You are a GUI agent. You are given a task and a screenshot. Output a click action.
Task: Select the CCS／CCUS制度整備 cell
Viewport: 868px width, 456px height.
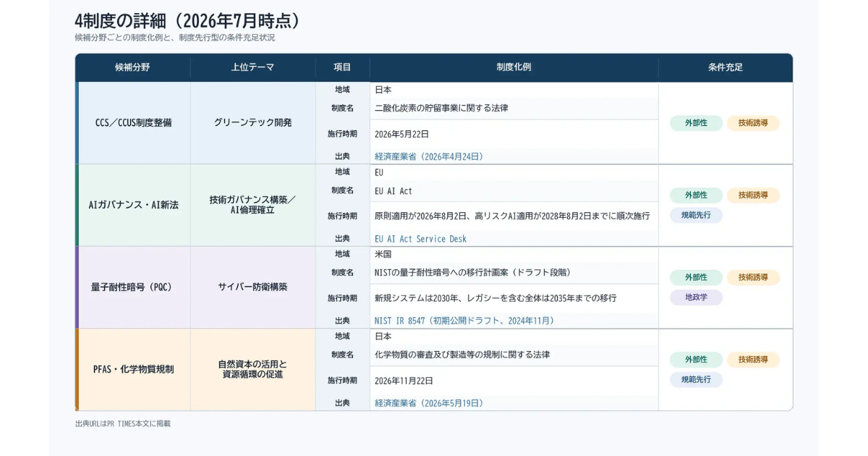(x=134, y=123)
